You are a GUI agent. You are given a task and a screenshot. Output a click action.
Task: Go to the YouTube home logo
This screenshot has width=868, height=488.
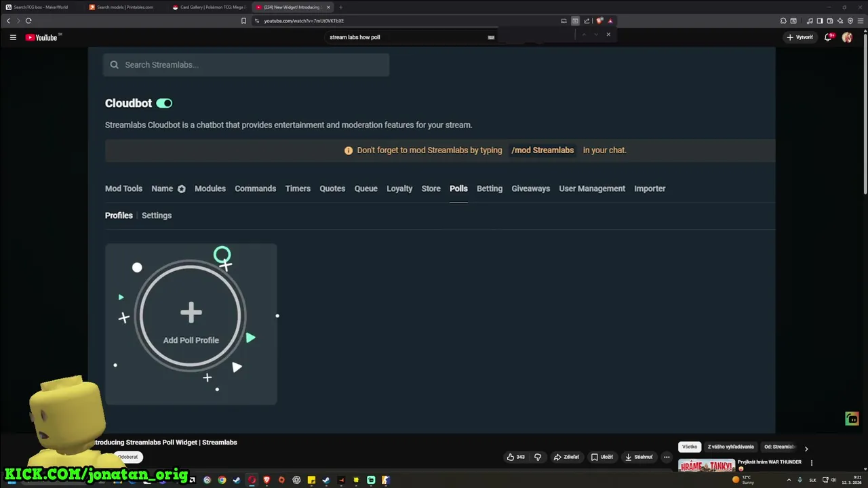[41, 37]
